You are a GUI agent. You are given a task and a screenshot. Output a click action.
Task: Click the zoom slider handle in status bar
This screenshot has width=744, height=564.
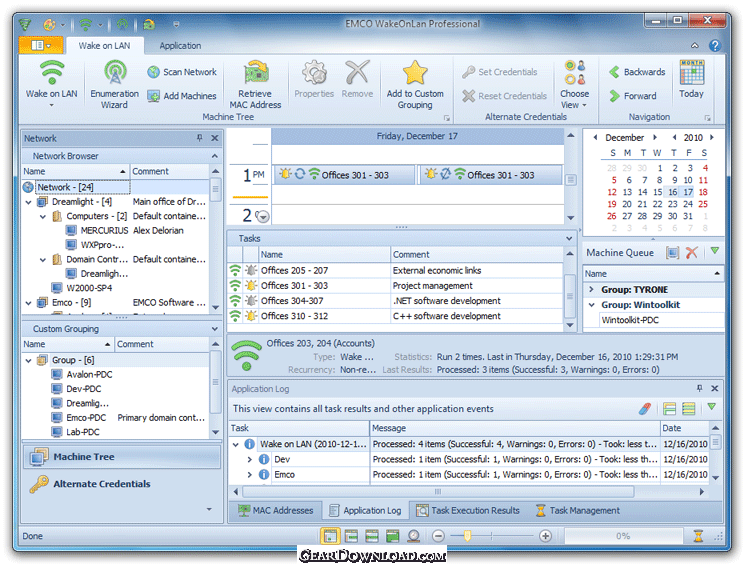coord(467,536)
